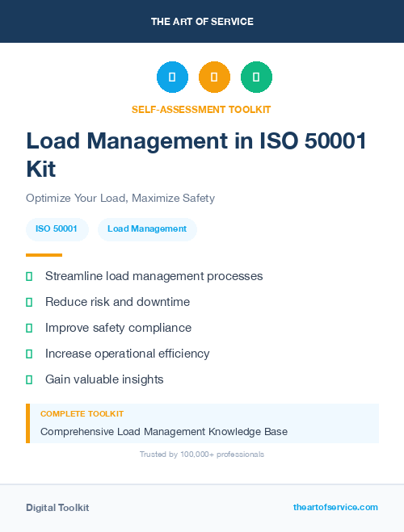The height and width of the screenshot is (532, 404).
Task: Click the bullet icon beside Reduce risk and downtime
Action: tap(29, 302)
